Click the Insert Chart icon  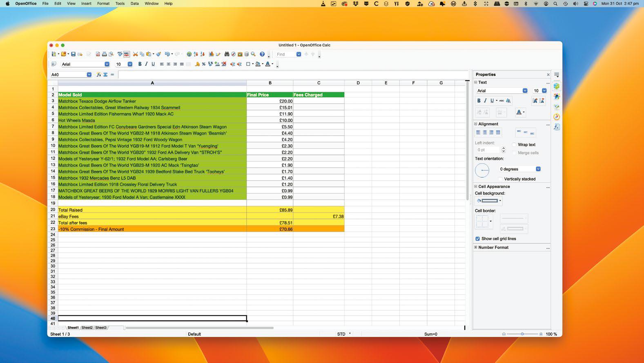click(x=212, y=54)
